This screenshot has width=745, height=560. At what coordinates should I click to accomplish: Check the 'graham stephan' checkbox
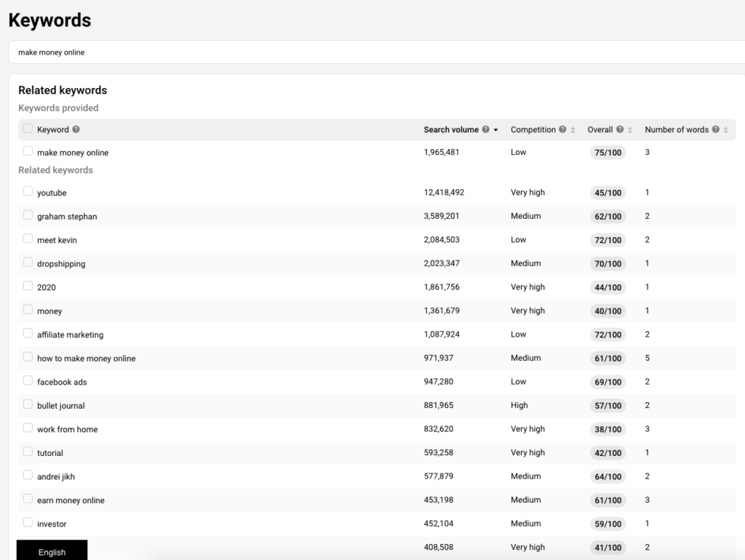click(28, 215)
